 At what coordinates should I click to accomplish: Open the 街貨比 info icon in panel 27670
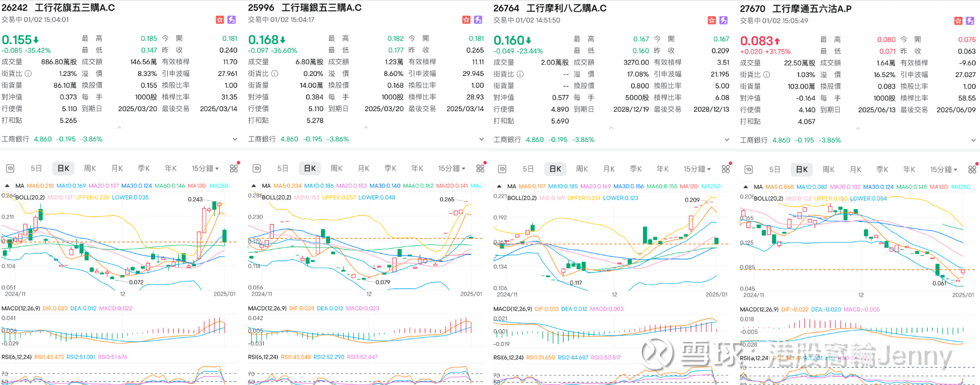pos(766,74)
